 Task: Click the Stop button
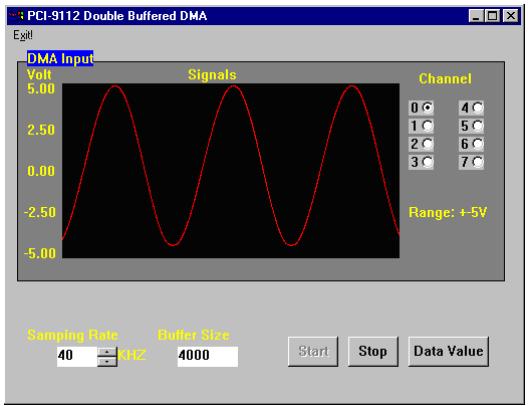pos(373,351)
